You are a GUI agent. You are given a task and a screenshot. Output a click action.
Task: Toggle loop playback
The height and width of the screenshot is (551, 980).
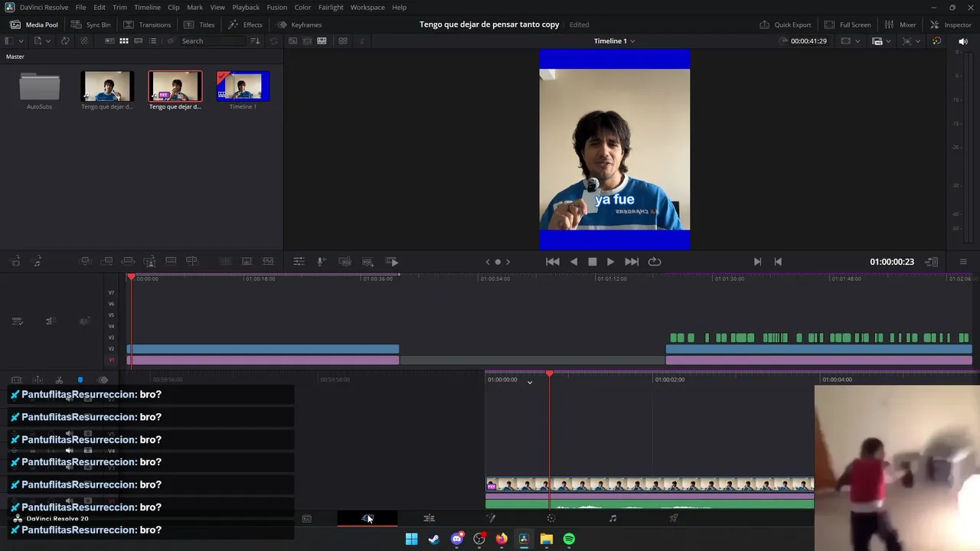pos(655,262)
